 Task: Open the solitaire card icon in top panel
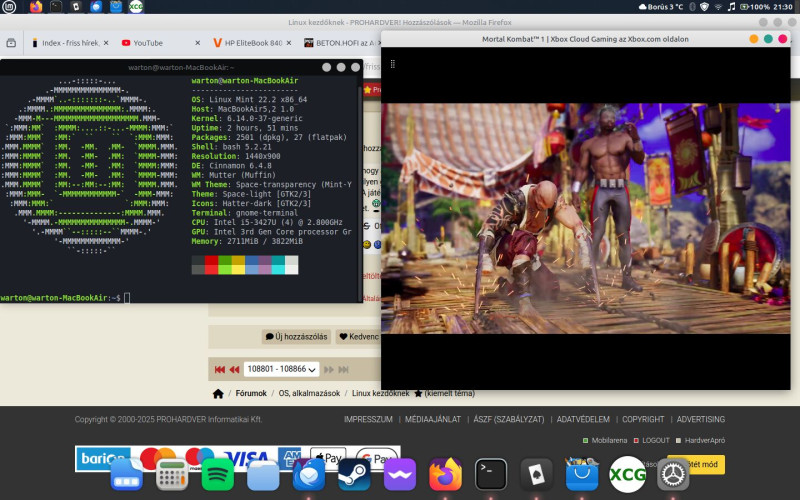point(76,7)
